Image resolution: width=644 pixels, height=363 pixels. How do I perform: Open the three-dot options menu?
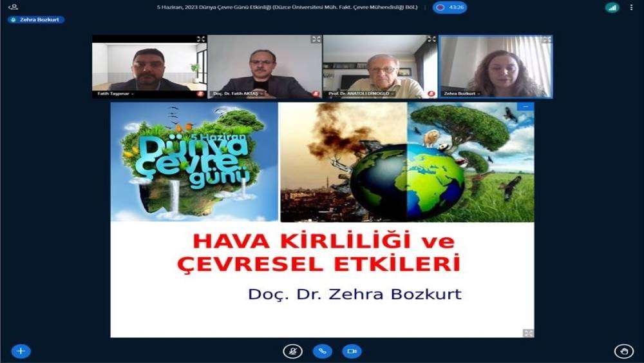click(x=631, y=7)
